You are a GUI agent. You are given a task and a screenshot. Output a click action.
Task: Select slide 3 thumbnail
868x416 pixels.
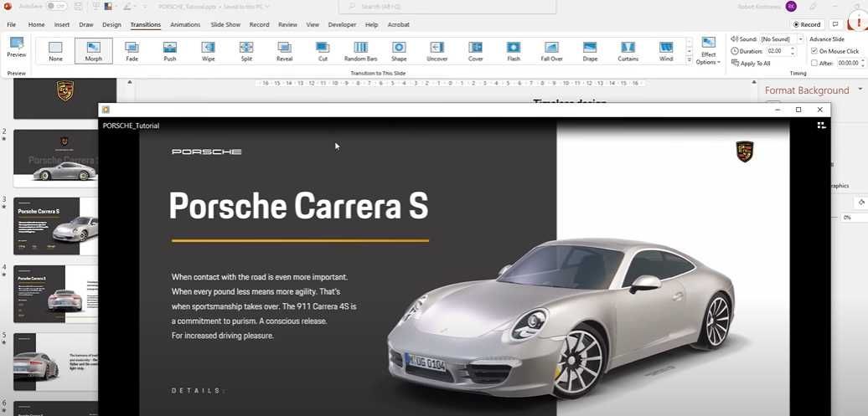(55, 226)
